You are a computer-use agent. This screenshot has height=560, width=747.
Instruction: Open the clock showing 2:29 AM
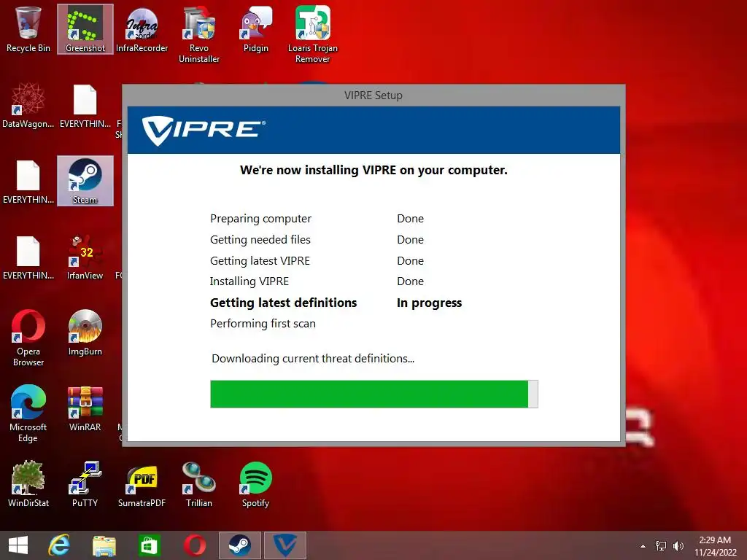(715, 546)
